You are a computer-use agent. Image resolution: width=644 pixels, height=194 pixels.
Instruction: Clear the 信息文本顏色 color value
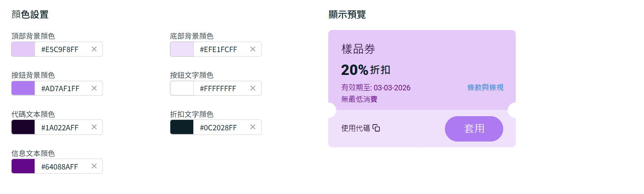point(94,166)
